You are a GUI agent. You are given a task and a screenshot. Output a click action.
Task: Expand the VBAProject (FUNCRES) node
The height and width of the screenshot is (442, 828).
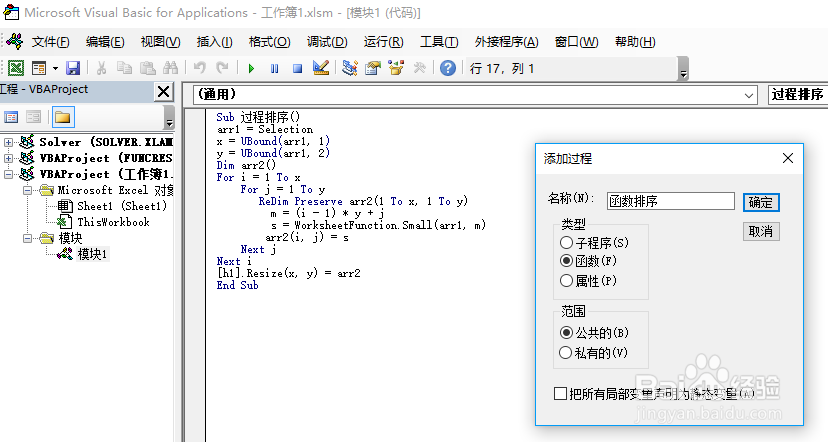click(8, 158)
